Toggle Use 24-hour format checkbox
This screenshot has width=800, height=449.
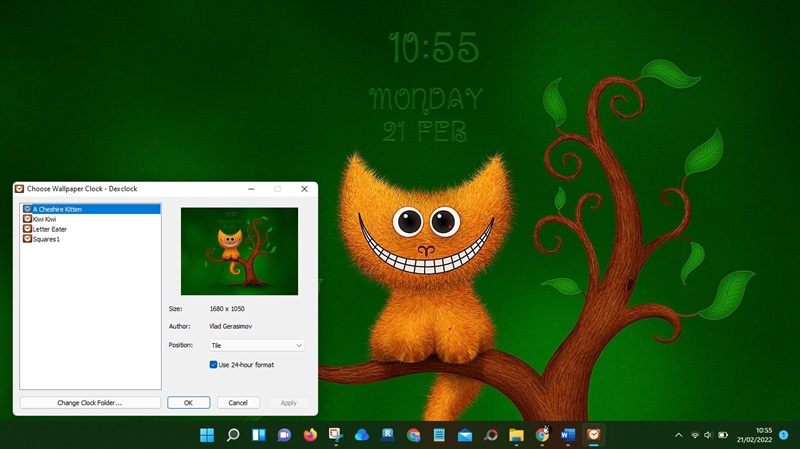(213, 365)
